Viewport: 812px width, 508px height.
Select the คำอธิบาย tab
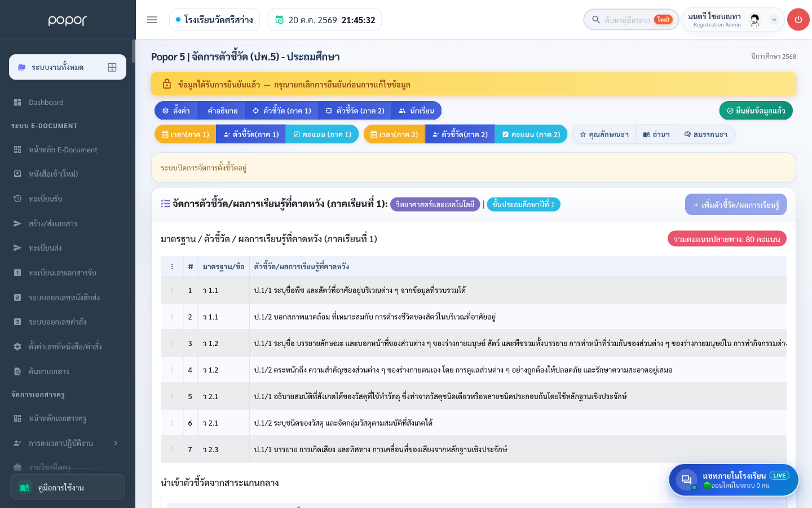[x=222, y=111]
